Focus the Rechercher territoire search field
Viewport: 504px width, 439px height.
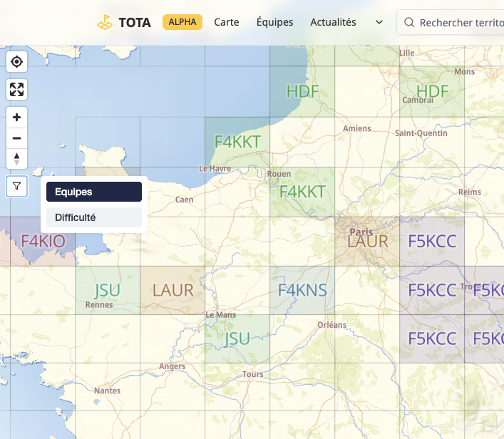coord(460,23)
